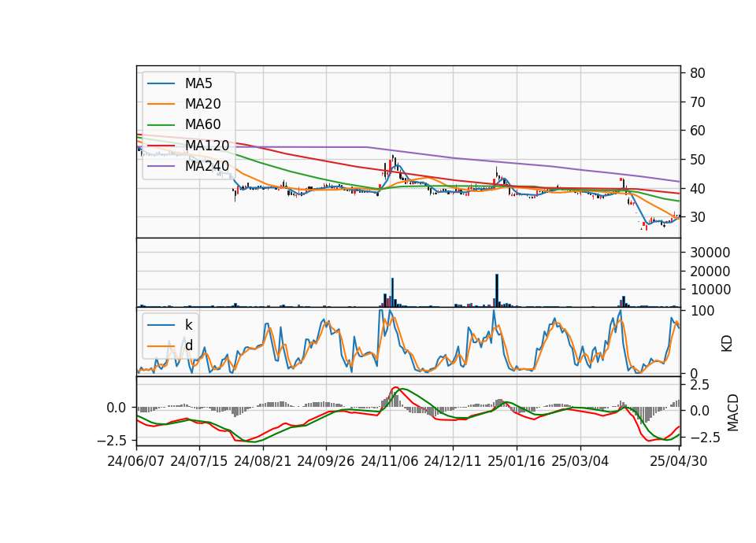Image resolution: width=756 pixels, height=543 pixels.
Task: Click the MA60 legend label
Action: [x=202, y=125]
